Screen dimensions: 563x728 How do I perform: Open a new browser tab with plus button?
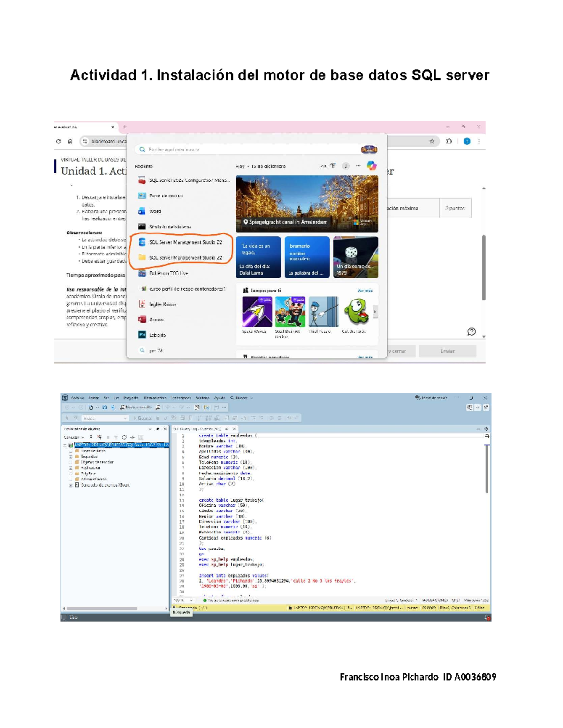point(125,127)
